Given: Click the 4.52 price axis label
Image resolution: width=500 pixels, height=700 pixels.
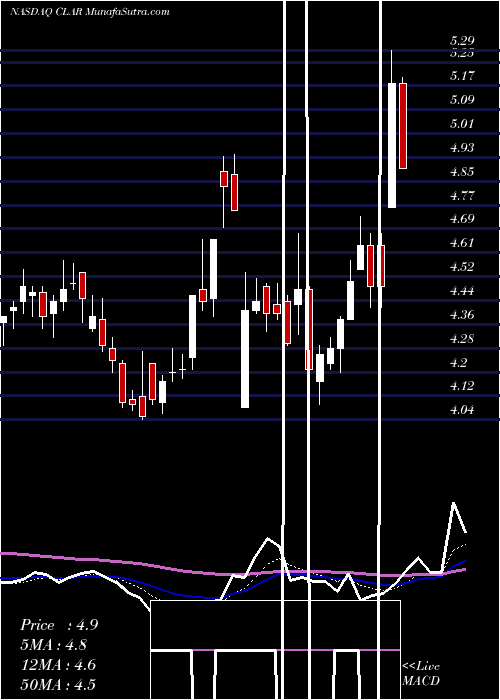Looking at the screenshot, I should pyautogui.click(x=462, y=267).
